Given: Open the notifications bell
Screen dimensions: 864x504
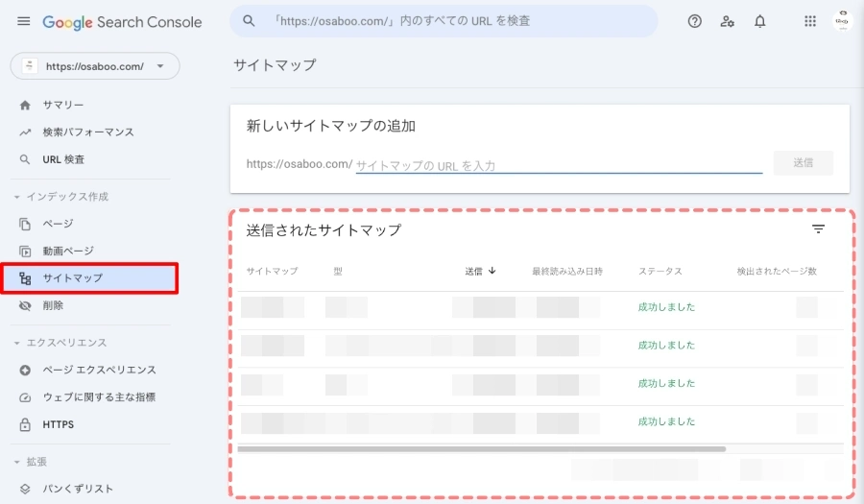Looking at the screenshot, I should (x=760, y=21).
